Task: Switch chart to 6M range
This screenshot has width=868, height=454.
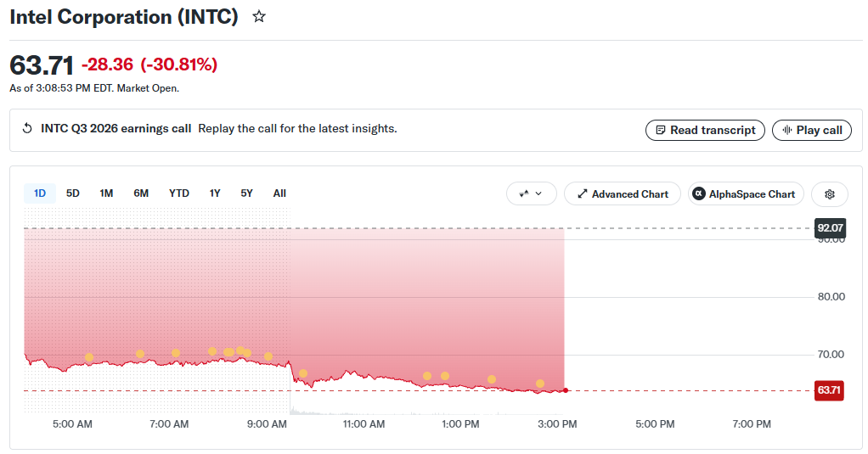Action: click(x=141, y=193)
